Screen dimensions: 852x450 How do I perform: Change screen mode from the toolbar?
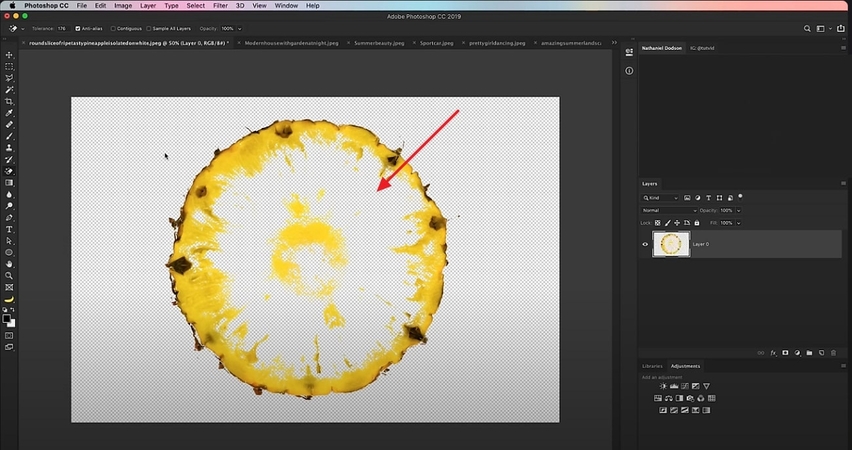[9, 347]
